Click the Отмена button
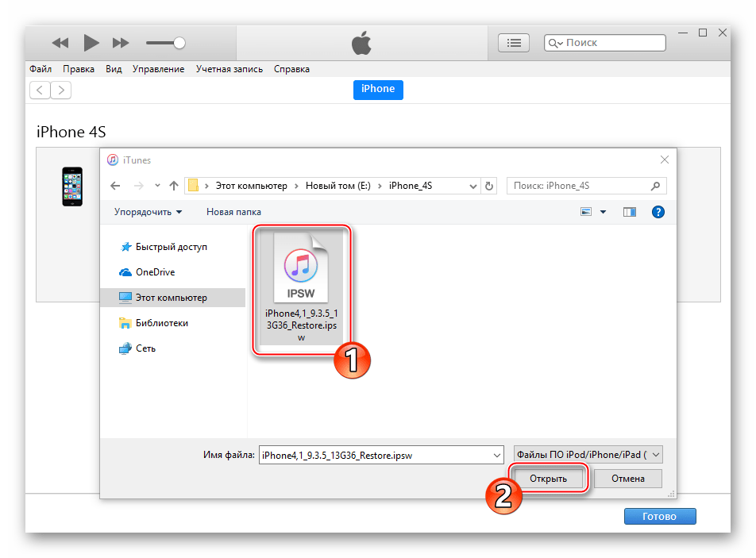The height and width of the screenshot is (558, 756). (627, 479)
